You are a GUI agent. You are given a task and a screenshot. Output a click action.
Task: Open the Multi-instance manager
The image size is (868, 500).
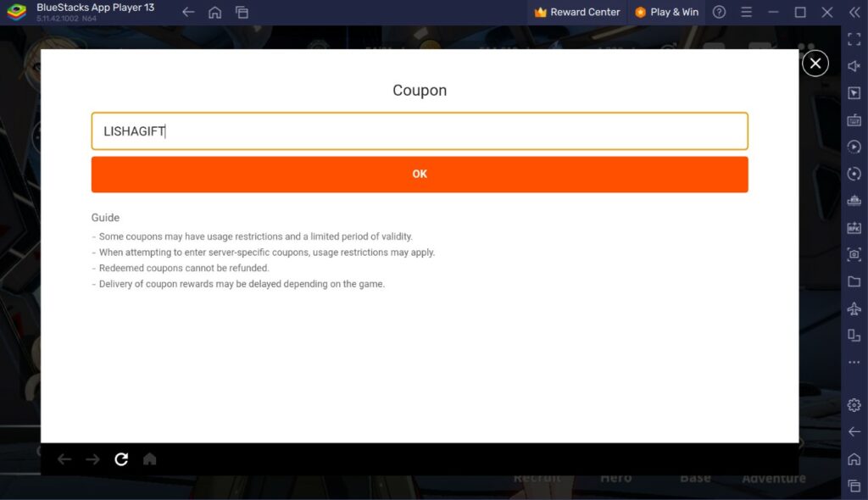(x=854, y=336)
